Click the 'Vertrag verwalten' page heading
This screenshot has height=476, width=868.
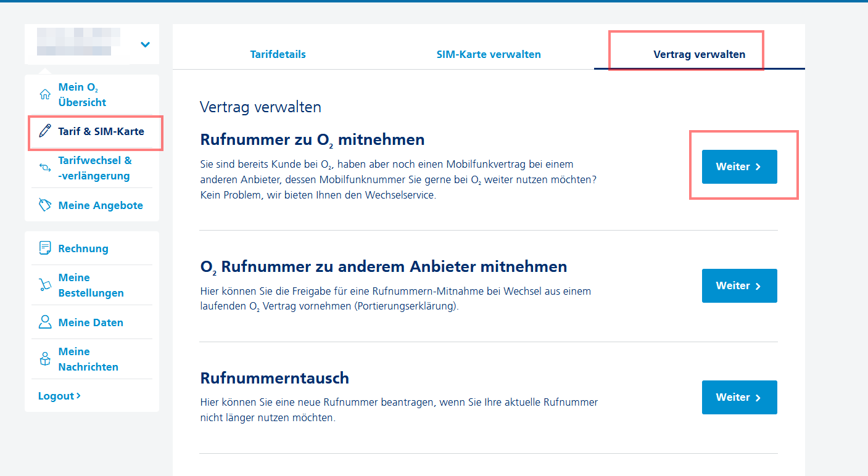(x=261, y=107)
